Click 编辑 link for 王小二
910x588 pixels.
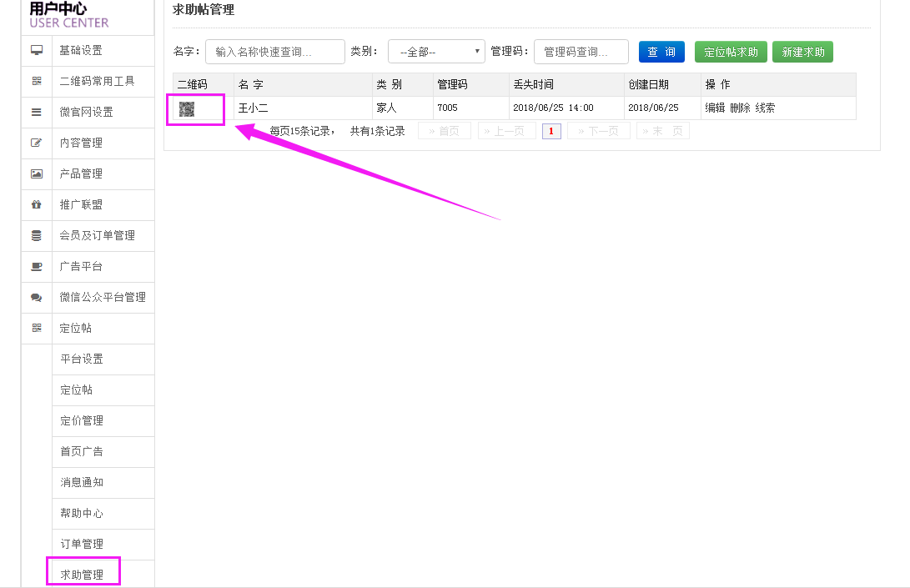tap(715, 108)
